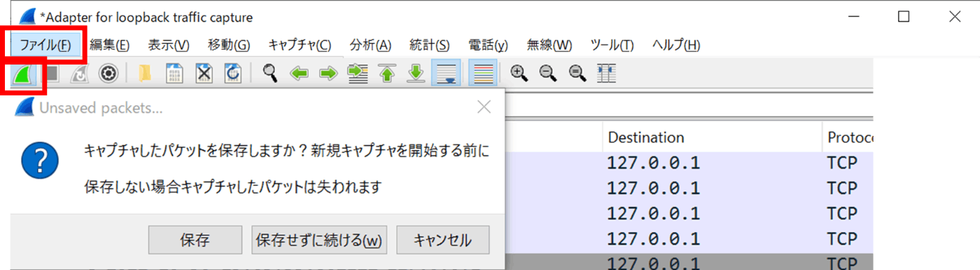The width and height of the screenshot is (980, 270).
Task: Restart the current capture
Action: click(x=80, y=74)
